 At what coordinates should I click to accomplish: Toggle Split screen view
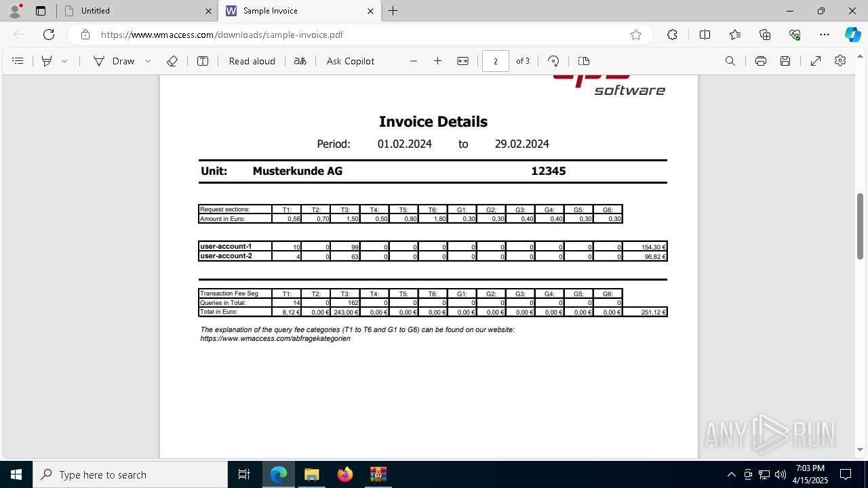pyautogui.click(x=705, y=35)
